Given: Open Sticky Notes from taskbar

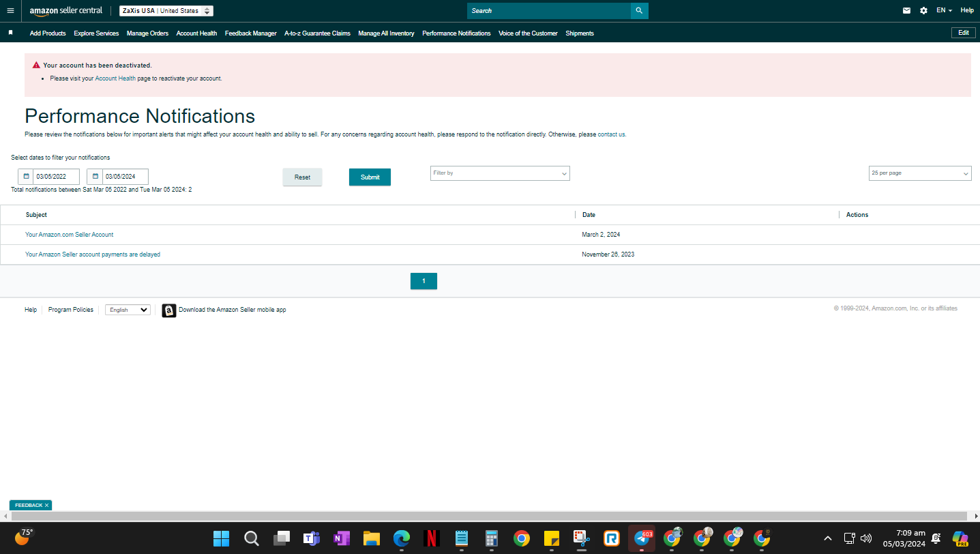Looking at the screenshot, I should (x=551, y=538).
